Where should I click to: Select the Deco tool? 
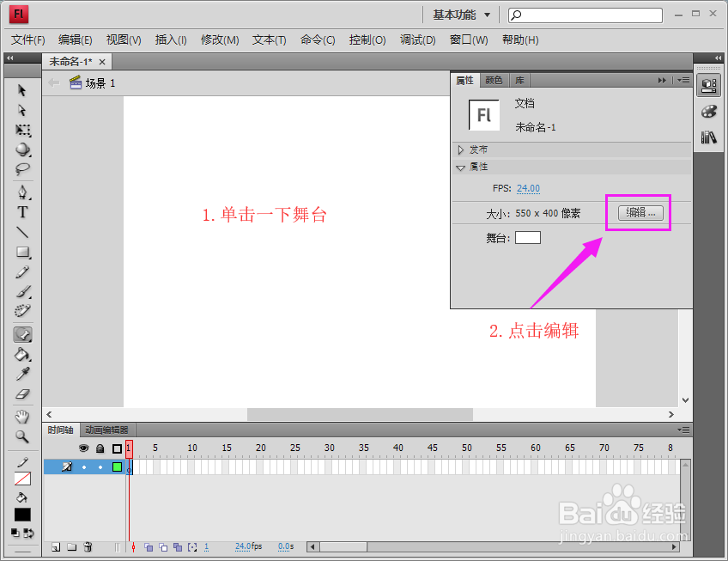(22, 311)
